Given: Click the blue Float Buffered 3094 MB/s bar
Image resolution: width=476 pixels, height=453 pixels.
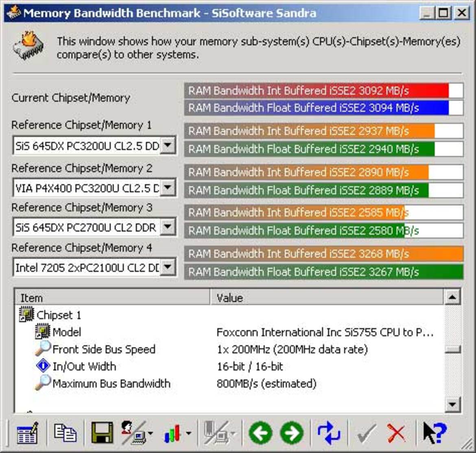Looking at the screenshot, I should click(x=323, y=108).
